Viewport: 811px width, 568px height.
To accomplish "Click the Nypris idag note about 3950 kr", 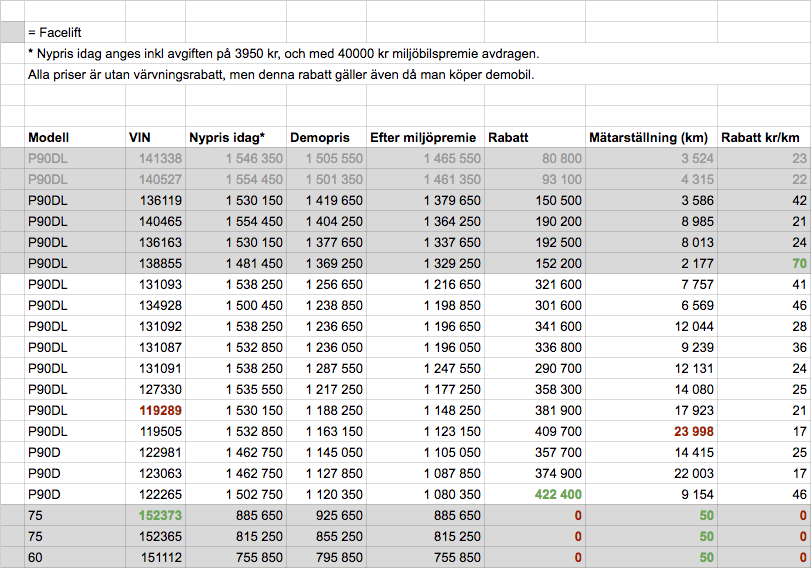I will click(x=283, y=53).
